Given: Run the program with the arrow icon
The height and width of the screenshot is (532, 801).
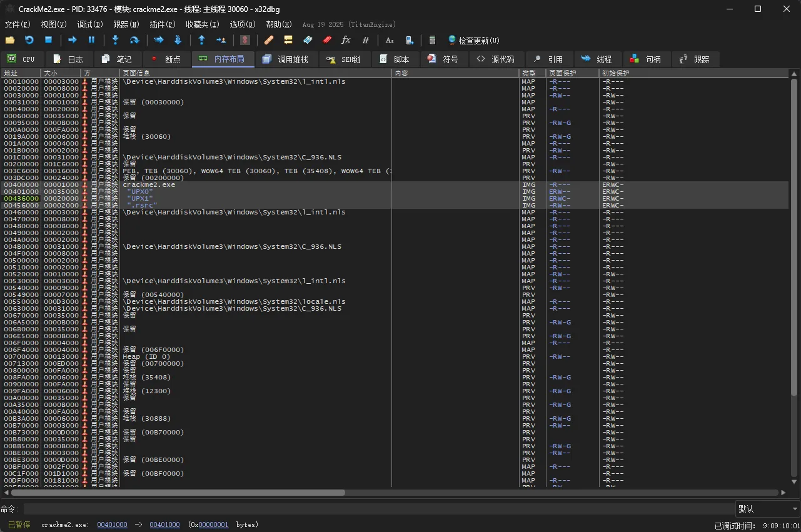Looking at the screenshot, I should [73, 40].
